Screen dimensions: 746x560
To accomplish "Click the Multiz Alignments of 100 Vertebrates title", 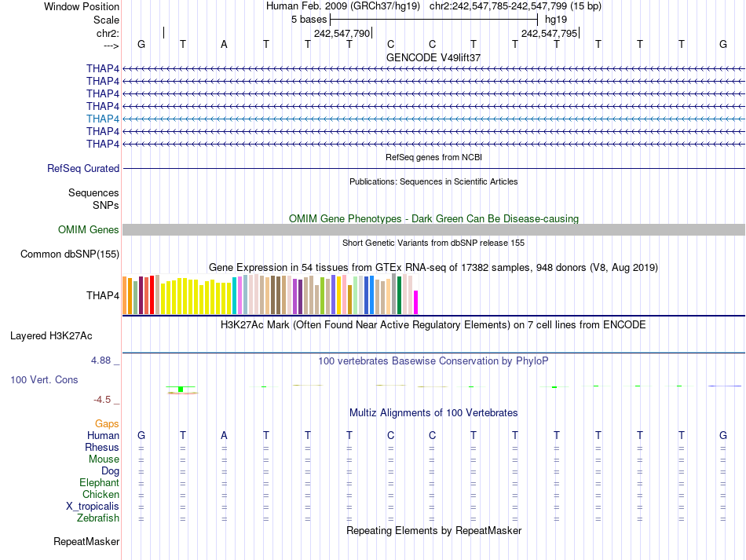I will [x=433, y=413].
